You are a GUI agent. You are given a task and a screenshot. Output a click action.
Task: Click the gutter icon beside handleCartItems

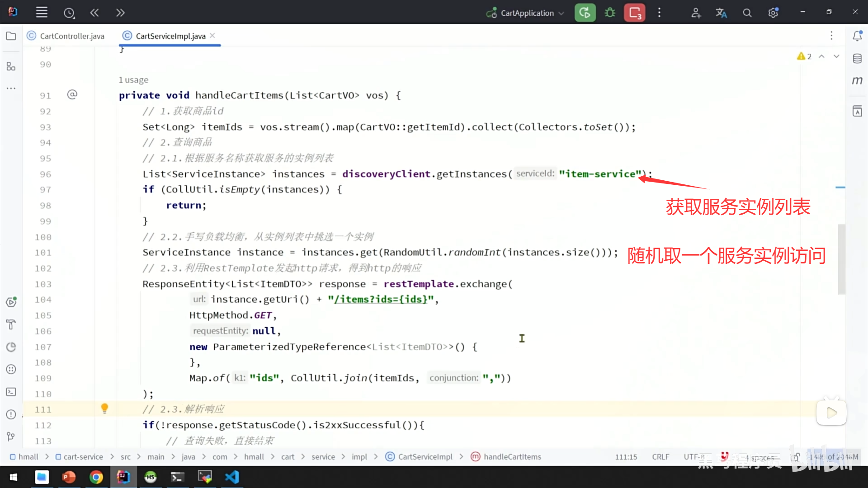[72, 94]
